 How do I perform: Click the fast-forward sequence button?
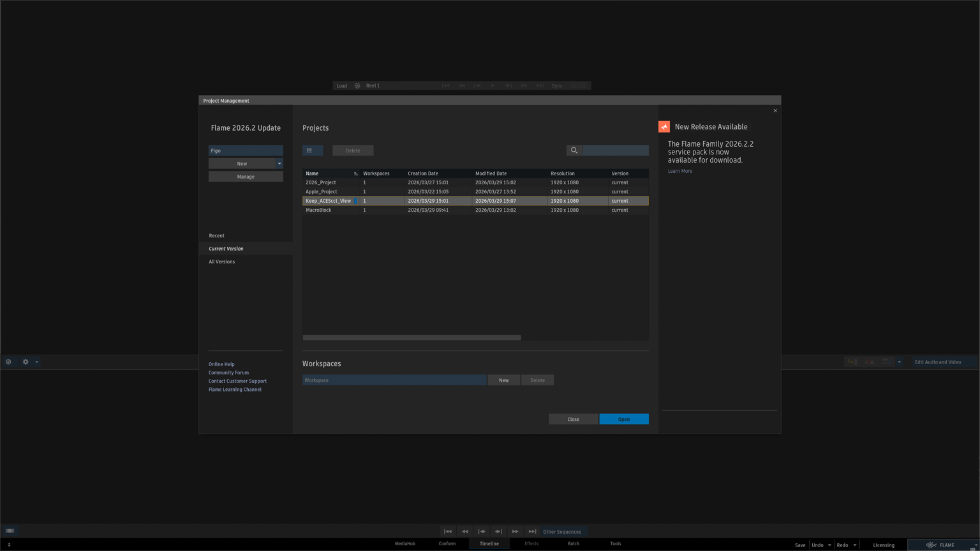tap(516, 531)
